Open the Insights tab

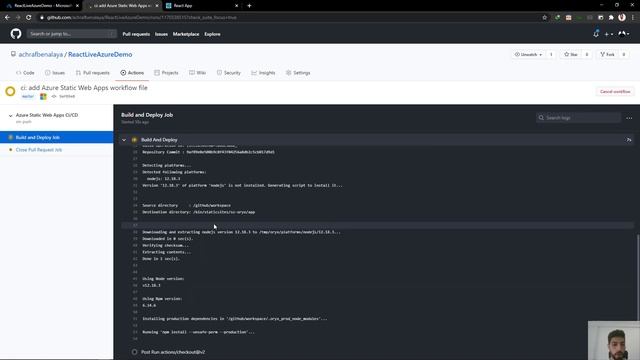263,73
